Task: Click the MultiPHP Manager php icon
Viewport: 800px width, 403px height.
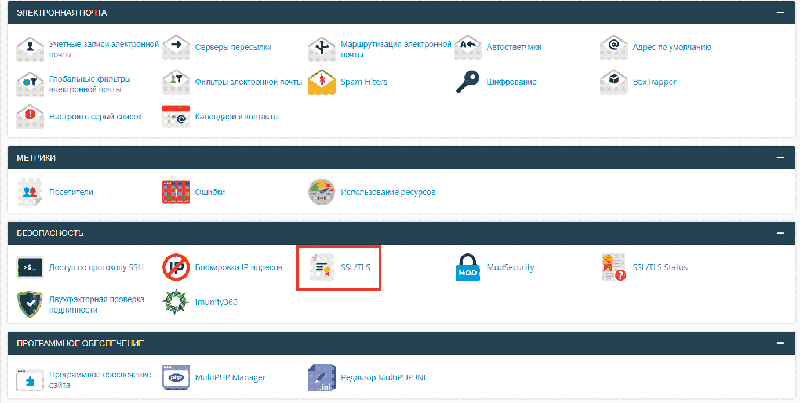Action: tap(176, 378)
